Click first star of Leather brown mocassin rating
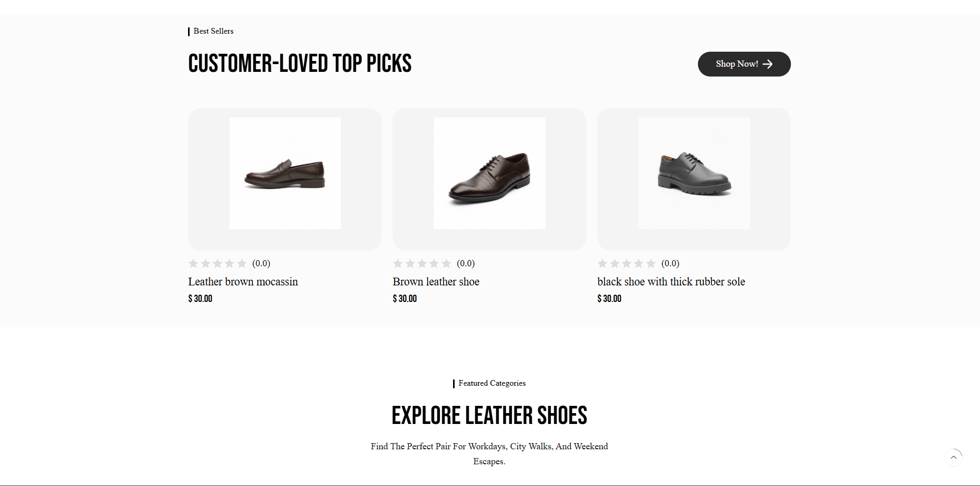This screenshot has width=980, height=486. (x=193, y=264)
